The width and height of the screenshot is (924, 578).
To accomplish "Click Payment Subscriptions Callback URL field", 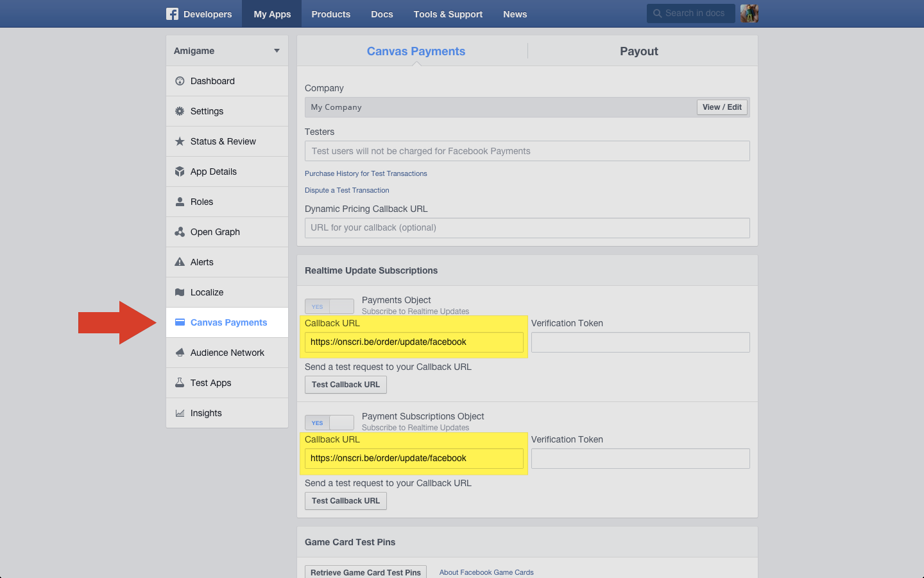I will [414, 459].
